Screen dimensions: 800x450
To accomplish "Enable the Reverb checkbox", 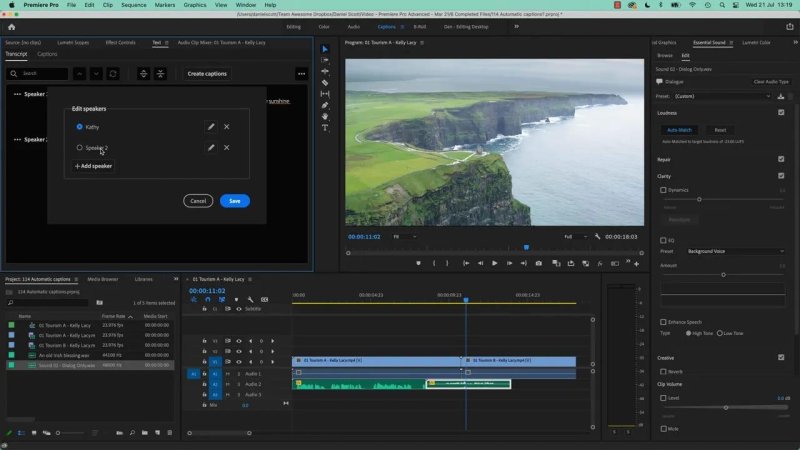I will pos(663,371).
